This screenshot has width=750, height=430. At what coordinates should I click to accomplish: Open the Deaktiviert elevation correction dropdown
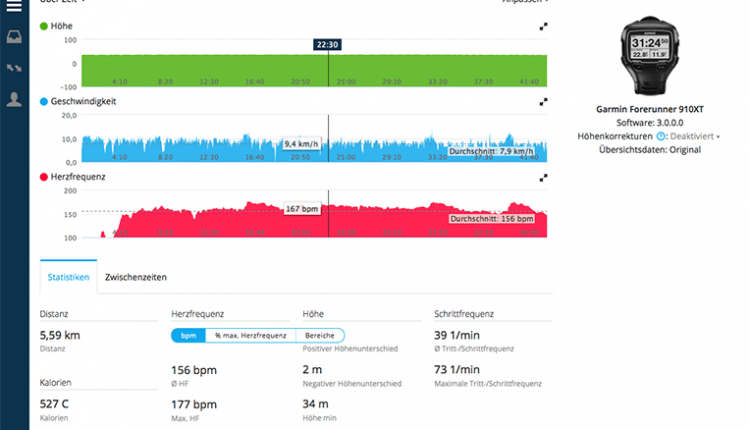click(x=695, y=136)
